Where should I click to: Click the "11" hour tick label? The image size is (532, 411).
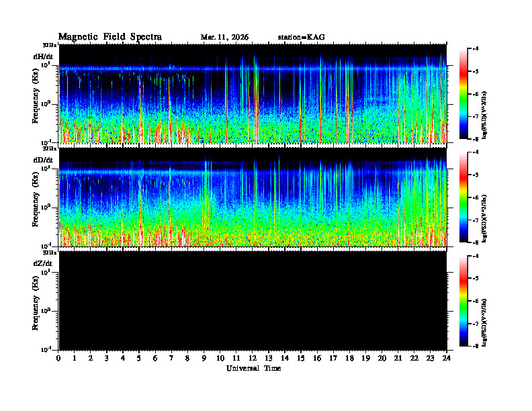pos(236,359)
